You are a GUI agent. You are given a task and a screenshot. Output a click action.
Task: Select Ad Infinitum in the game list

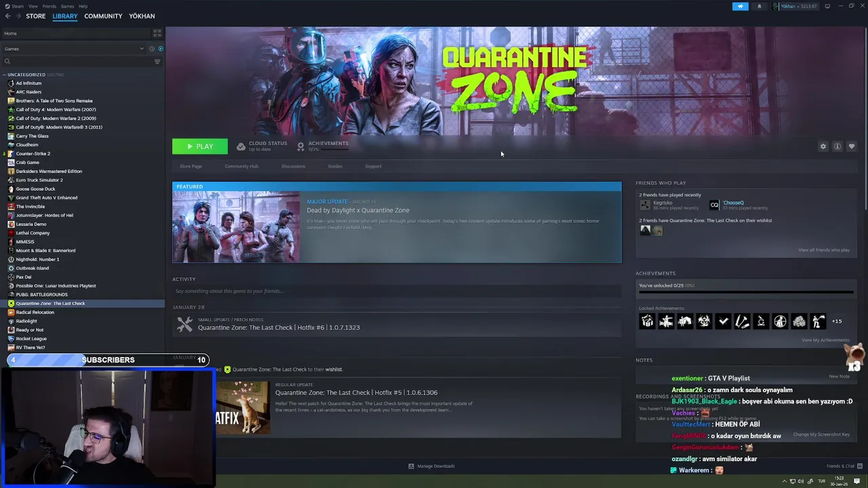point(28,83)
